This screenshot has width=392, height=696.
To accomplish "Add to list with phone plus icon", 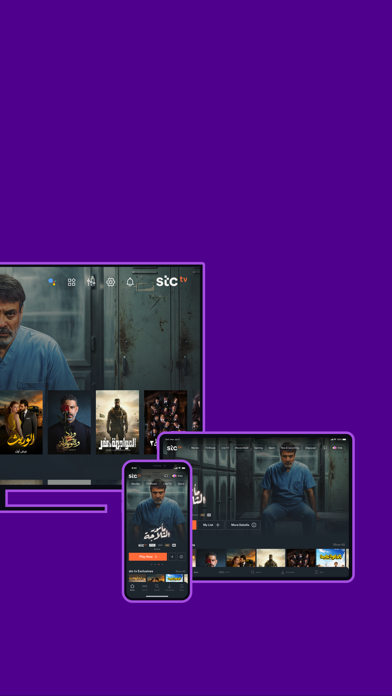I will click(172, 557).
